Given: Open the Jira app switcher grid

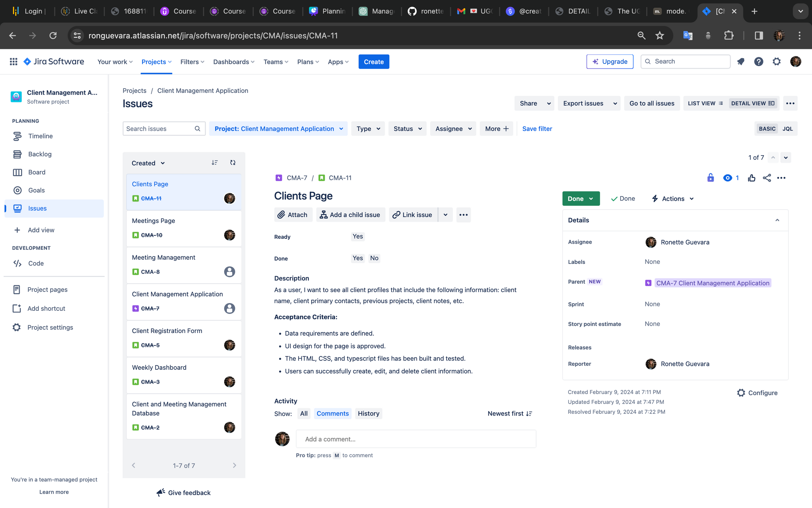Looking at the screenshot, I should pyautogui.click(x=13, y=62).
